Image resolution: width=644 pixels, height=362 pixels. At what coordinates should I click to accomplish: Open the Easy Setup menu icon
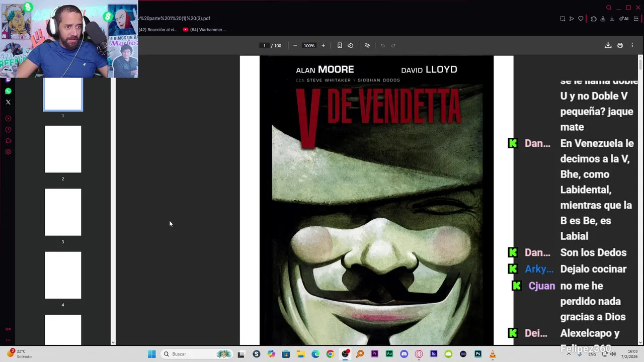[636, 19]
